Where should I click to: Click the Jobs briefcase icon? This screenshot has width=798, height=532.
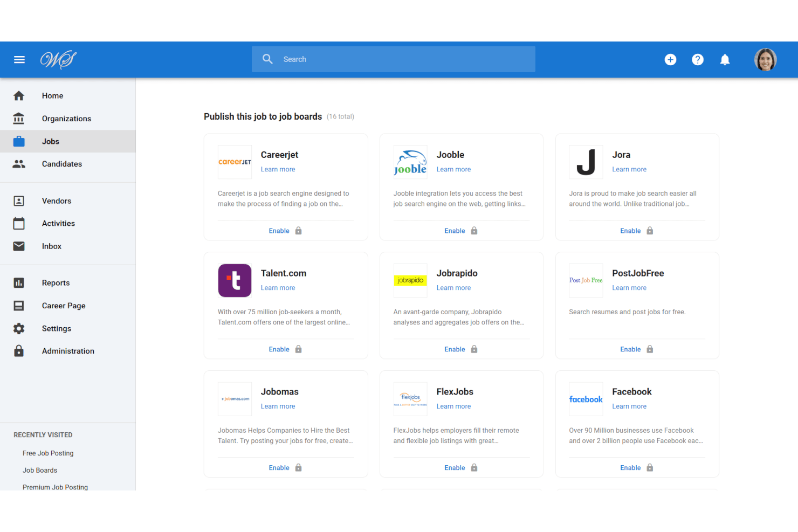(19, 141)
